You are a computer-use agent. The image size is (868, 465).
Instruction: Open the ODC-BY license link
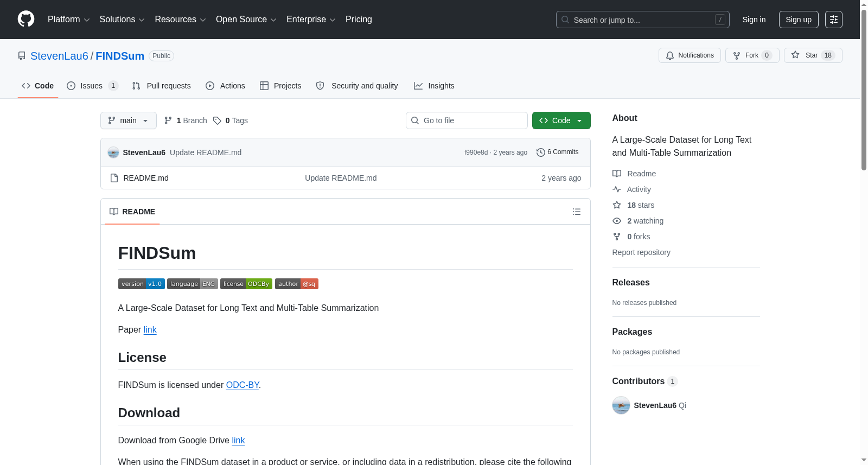(x=242, y=385)
